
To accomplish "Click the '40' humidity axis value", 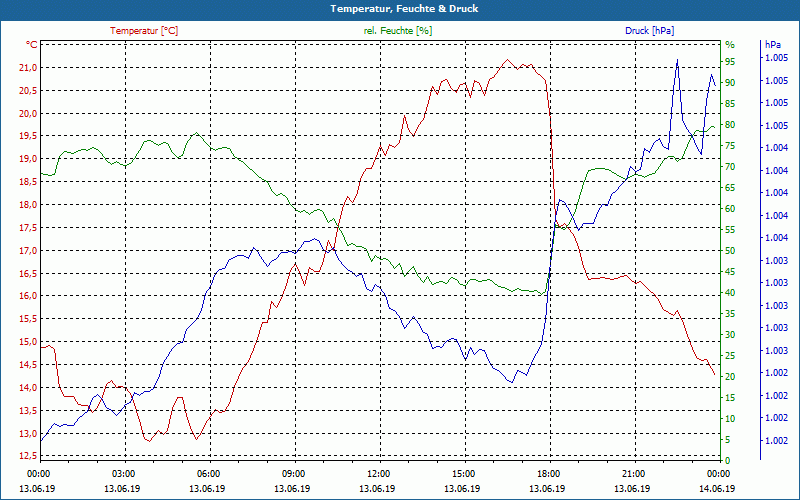I will pyautogui.click(x=730, y=293).
